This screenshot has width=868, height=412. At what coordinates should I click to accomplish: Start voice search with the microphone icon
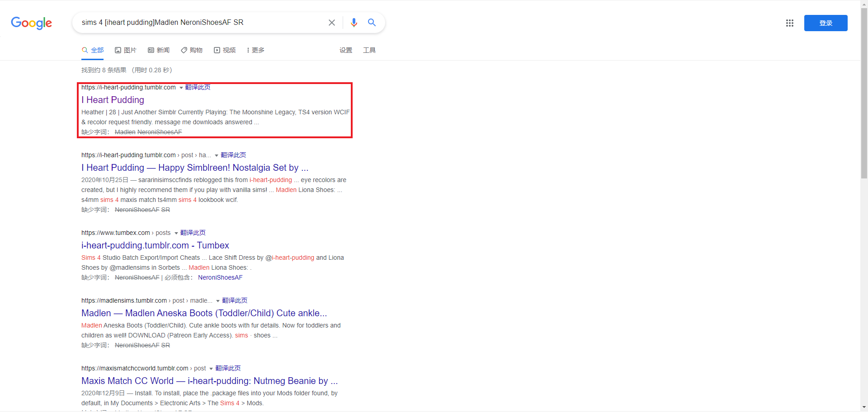354,23
